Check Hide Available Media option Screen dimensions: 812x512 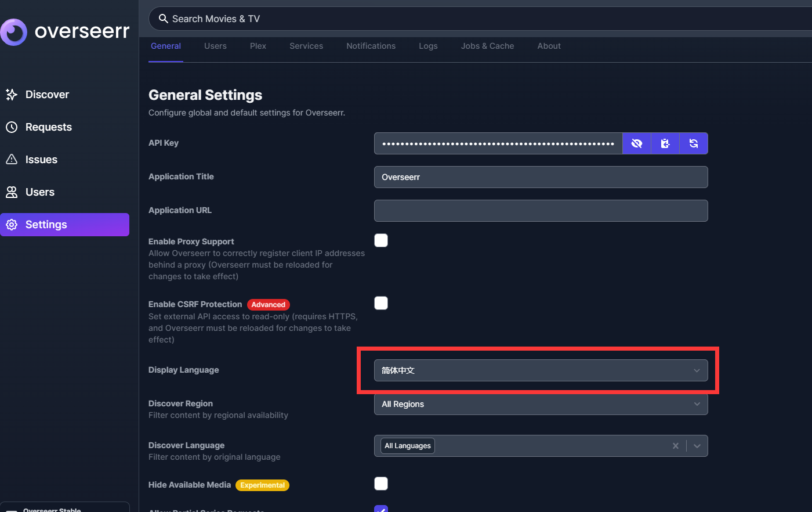coord(381,484)
